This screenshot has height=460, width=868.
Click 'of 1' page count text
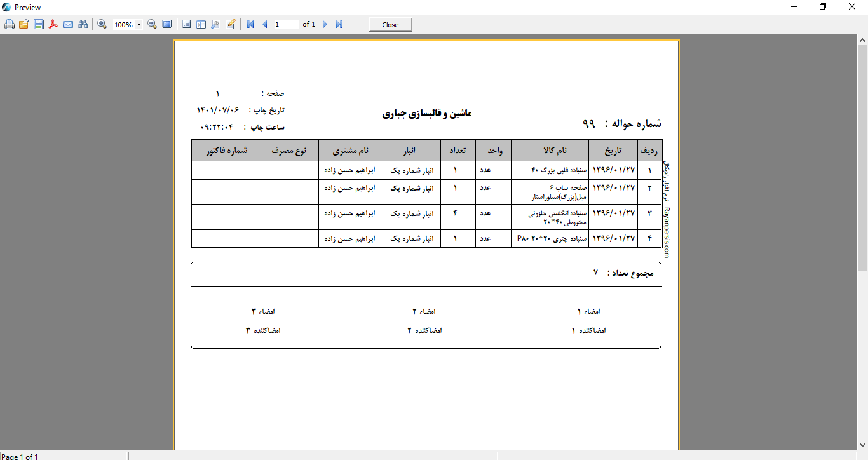point(309,24)
